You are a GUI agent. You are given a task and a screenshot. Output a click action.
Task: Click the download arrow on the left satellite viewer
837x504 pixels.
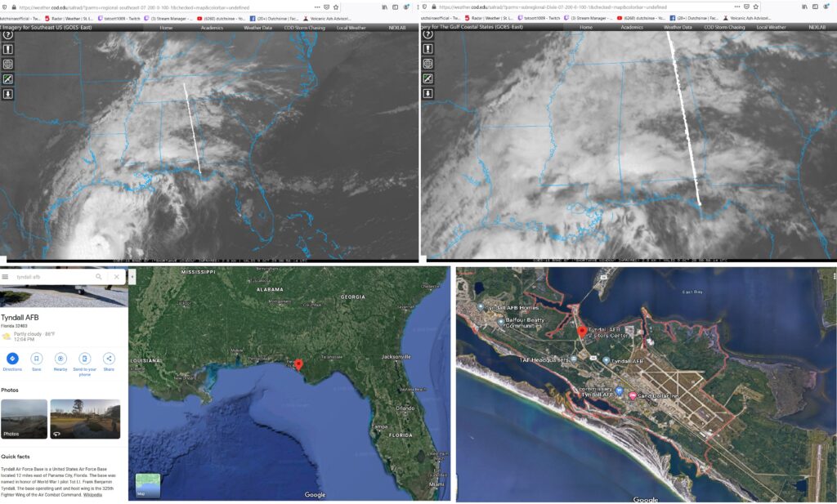7,94
